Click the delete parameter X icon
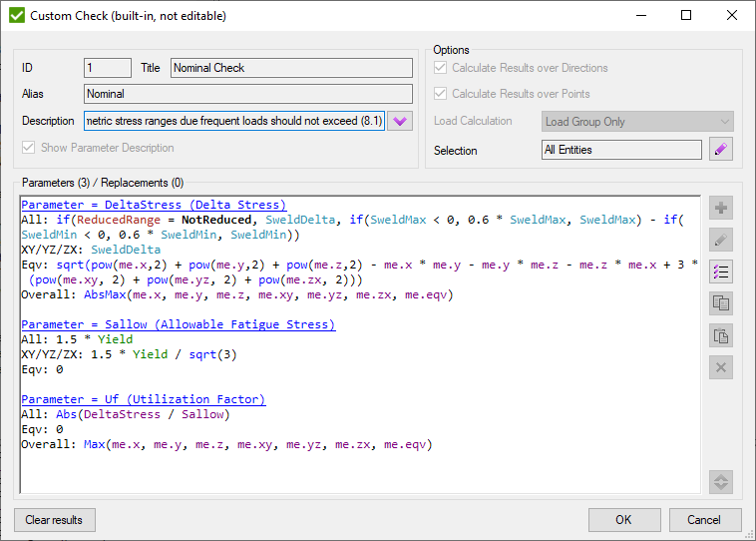Screen dimensions: 756x541 pyautogui.click(x=721, y=367)
